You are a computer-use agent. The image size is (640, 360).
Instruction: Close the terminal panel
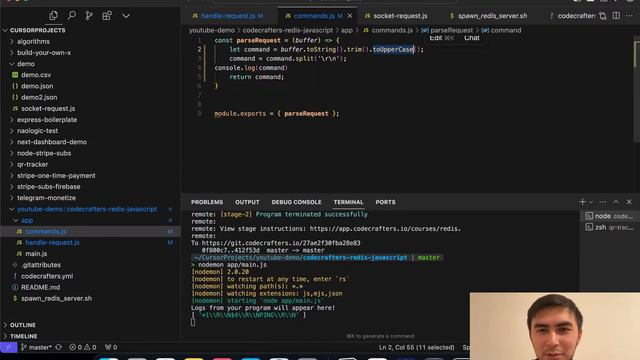tap(629, 202)
